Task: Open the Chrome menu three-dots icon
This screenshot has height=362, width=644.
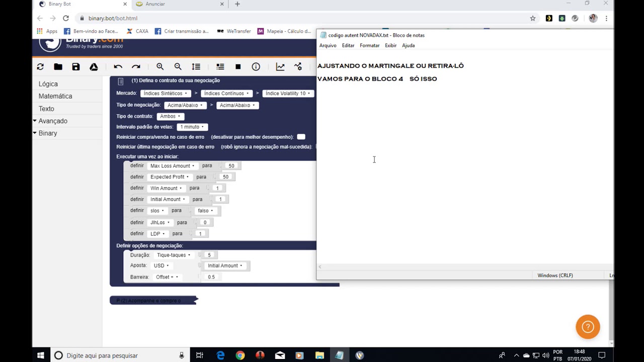Action: pos(606,18)
